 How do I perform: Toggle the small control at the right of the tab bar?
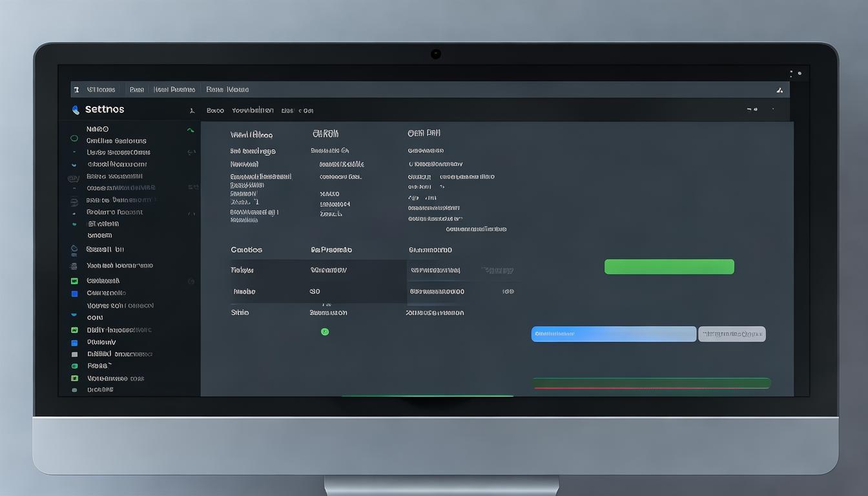tap(752, 110)
